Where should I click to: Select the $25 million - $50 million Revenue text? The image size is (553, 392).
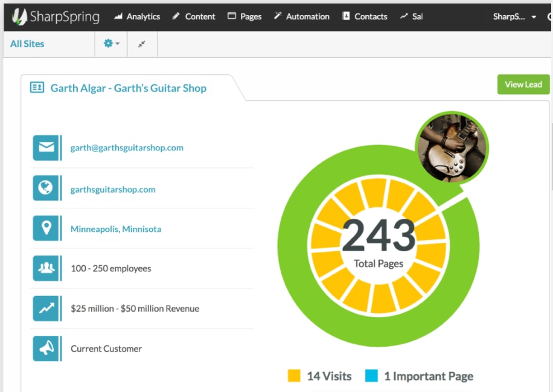point(135,309)
